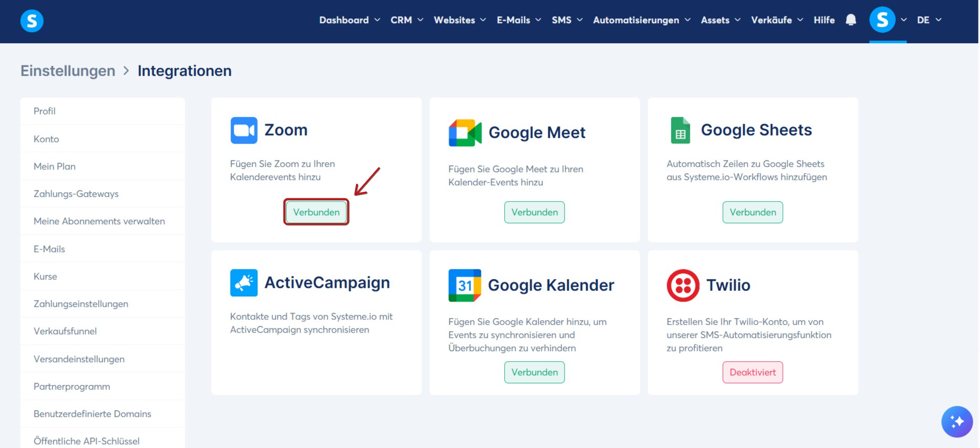This screenshot has height=448, width=980.
Task: Expand the Assets dropdown menu
Action: click(721, 20)
